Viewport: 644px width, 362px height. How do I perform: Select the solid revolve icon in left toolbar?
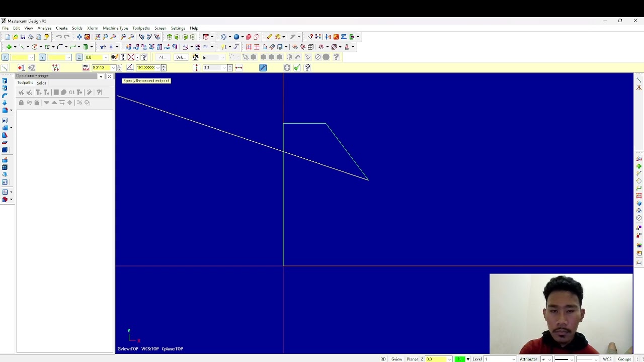5,88
